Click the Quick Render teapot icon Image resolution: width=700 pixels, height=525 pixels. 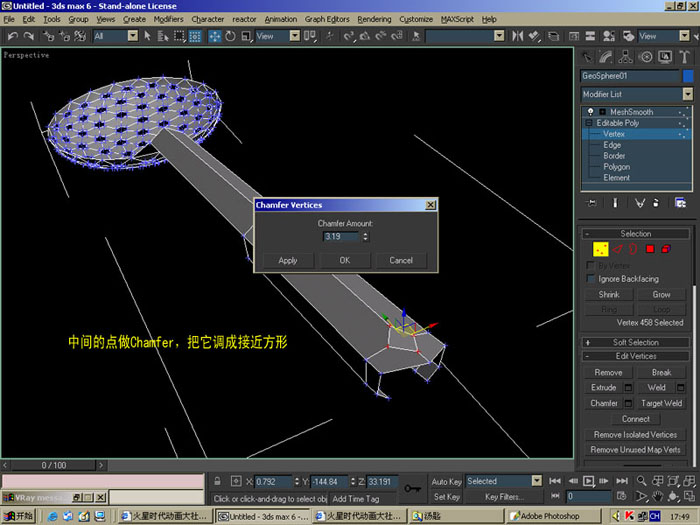(628, 36)
